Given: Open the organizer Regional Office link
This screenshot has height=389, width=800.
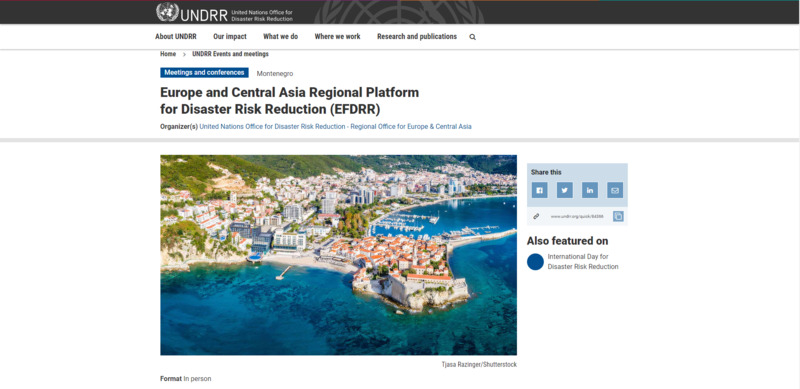Looking at the screenshot, I should [335, 127].
